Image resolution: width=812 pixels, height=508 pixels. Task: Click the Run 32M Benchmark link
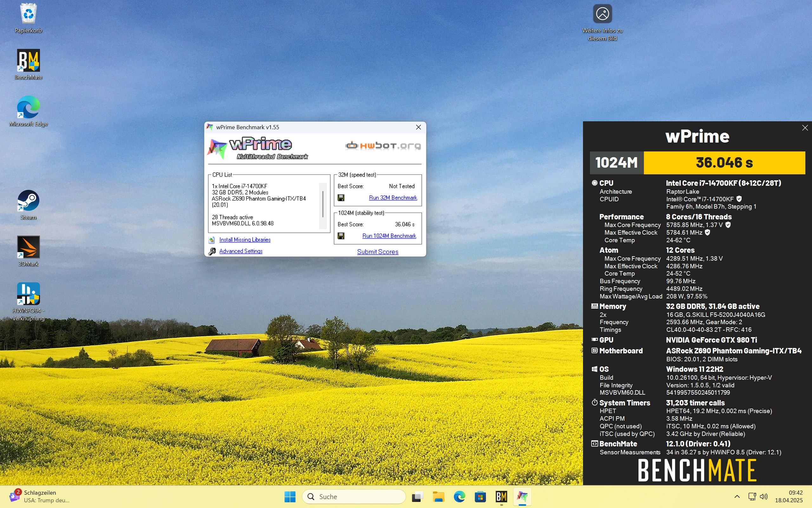point(393,197)
